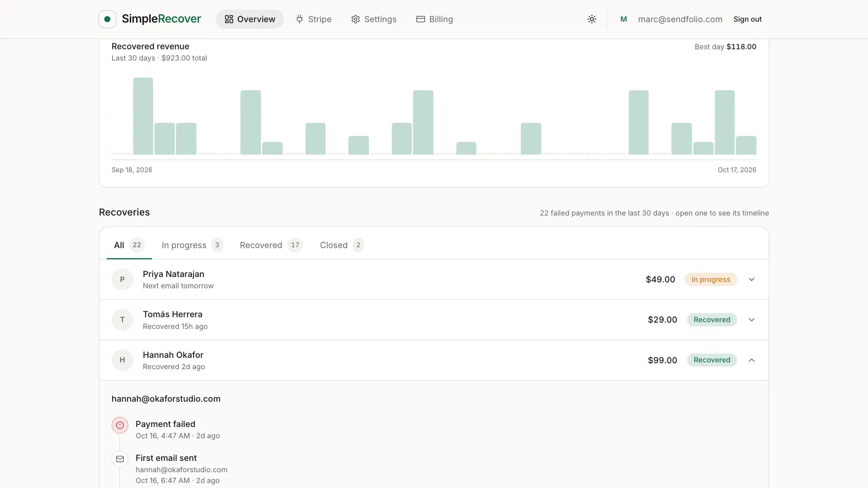Open the Stripe navigation tab
Viewport: 868px width, 488px height.
pyautogui.click(x=314, y=19)
